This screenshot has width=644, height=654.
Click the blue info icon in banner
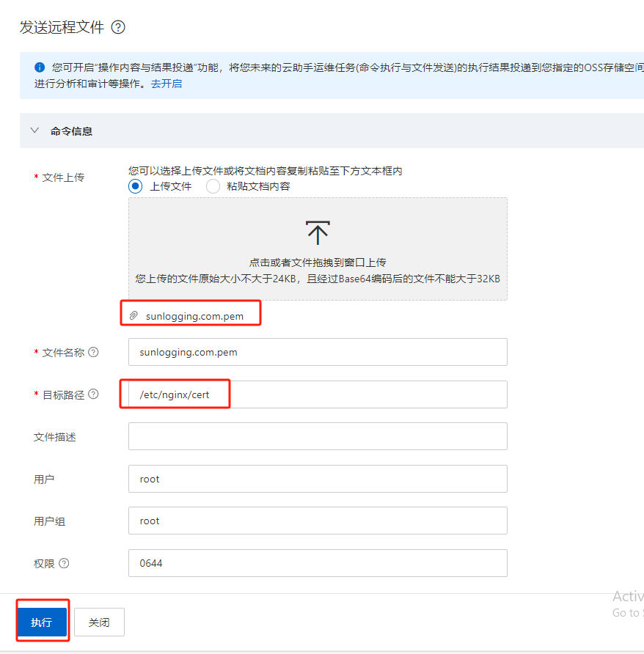40,67
